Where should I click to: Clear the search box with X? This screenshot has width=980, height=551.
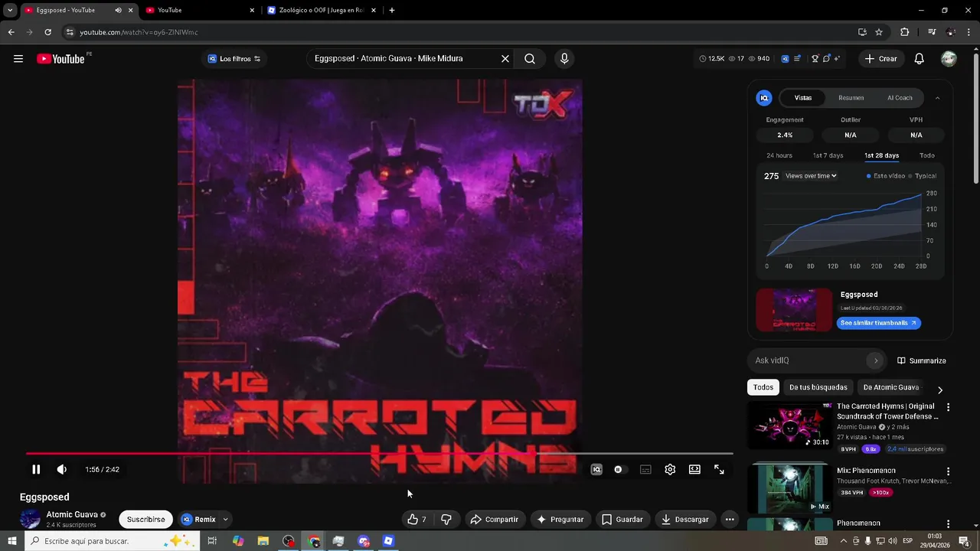click(505, 59)
